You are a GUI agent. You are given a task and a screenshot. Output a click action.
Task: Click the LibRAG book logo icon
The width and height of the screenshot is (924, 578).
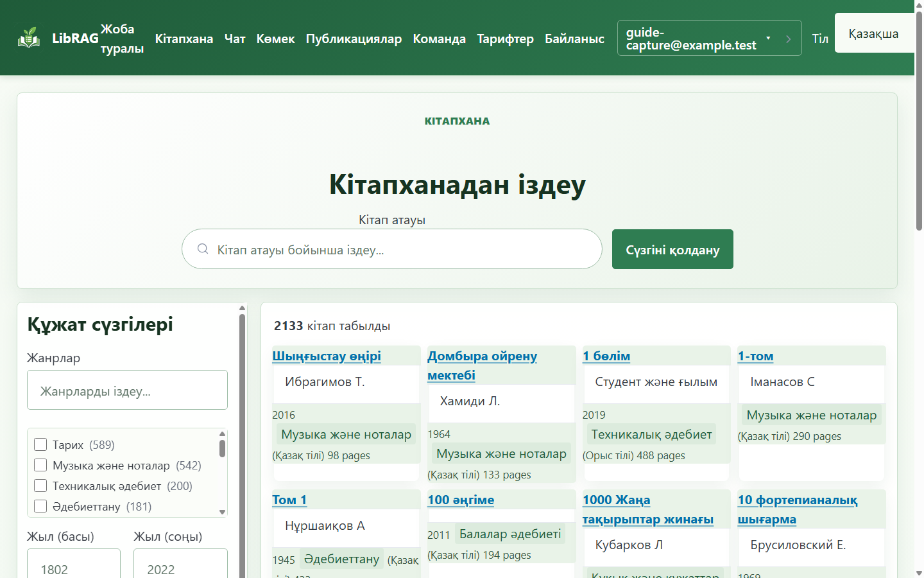(29, 38)
